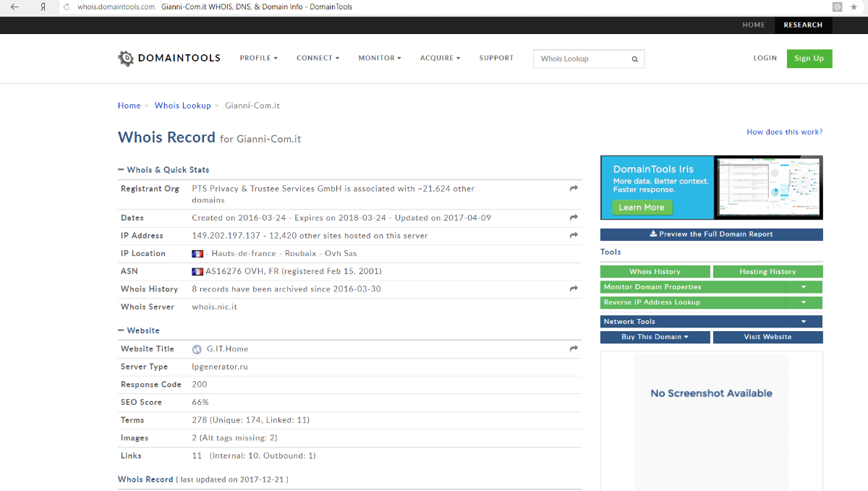The height and width of the screenshot is (491, 868).
Task: Click the Reverse IP Address Lookup button
Action: pos(693,303)
